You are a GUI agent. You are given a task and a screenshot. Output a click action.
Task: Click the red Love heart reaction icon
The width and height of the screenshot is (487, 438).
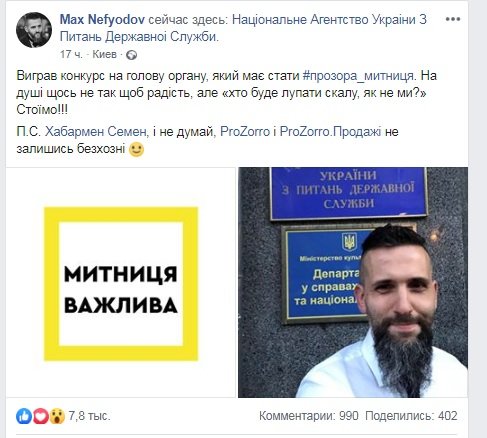[x=41, y=416]
